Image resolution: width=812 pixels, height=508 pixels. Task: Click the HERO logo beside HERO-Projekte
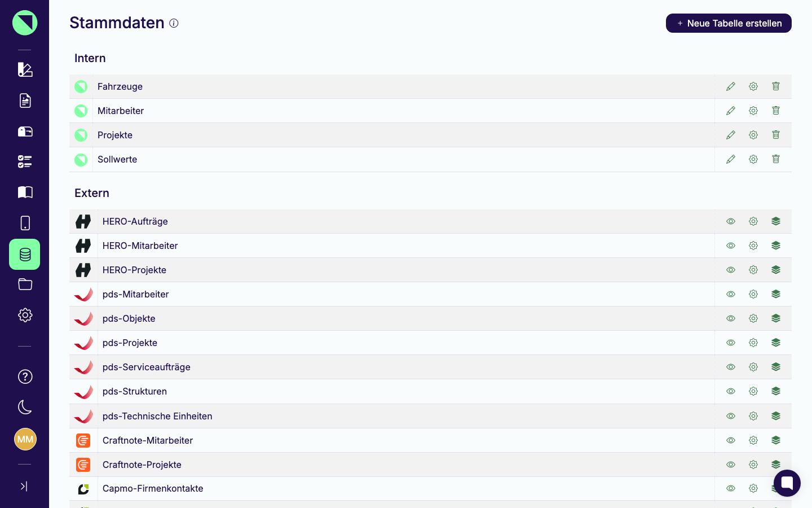pyautogui.click(x=83, y=270)
